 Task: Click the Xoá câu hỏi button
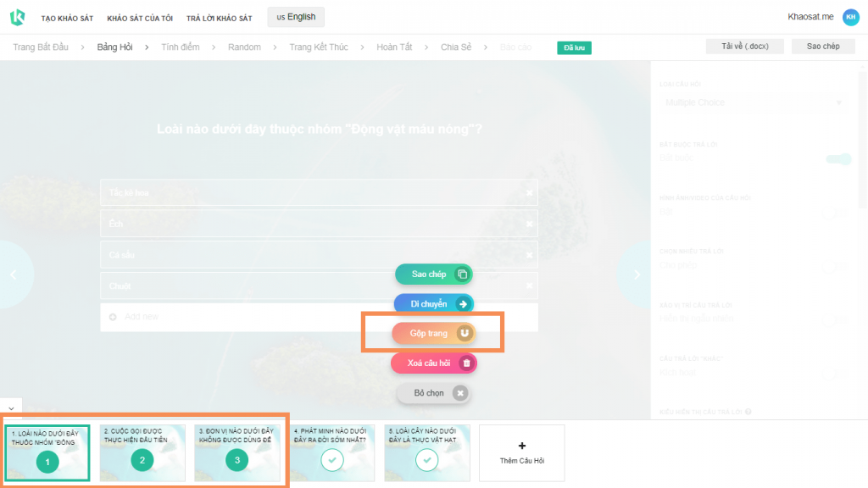coord(433,363)
